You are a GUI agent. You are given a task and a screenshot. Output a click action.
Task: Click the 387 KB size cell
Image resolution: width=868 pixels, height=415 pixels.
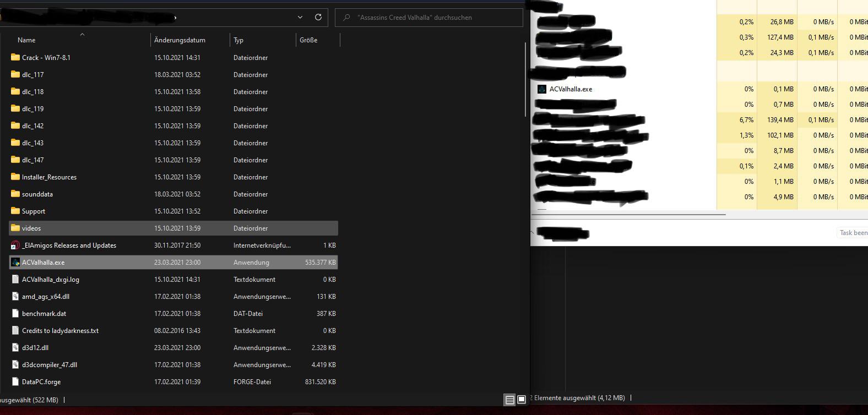click(x=326, y=314)
